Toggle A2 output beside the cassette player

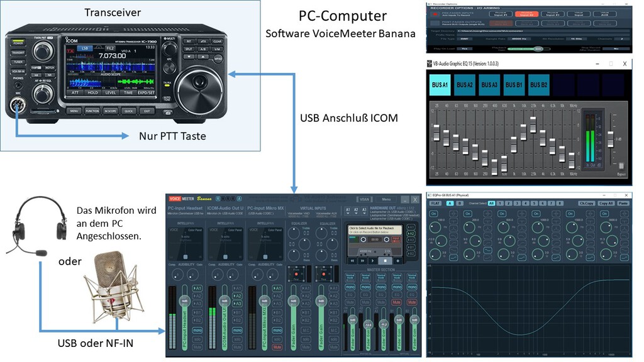[411, 234]
